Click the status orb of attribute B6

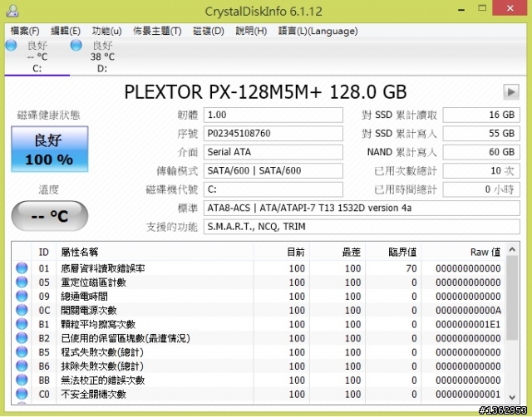(x=22, y=365)
